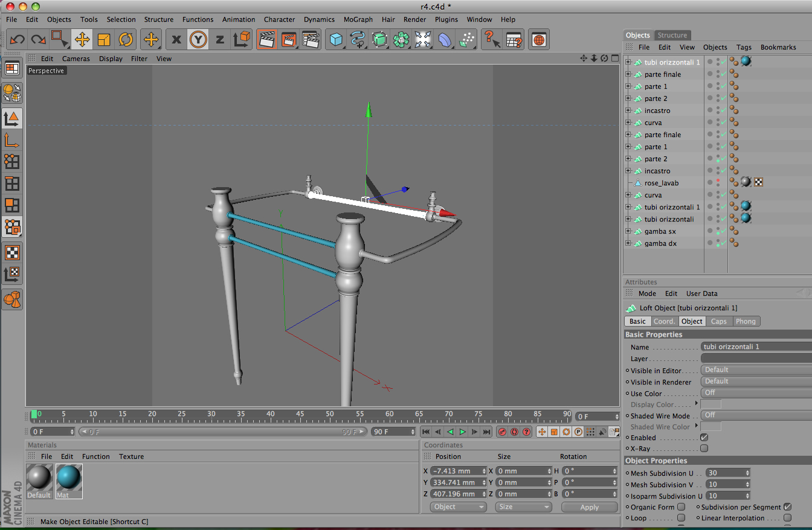812x530 pixels.
Task: Go to the end of animation
Action: tap(486, 432)
